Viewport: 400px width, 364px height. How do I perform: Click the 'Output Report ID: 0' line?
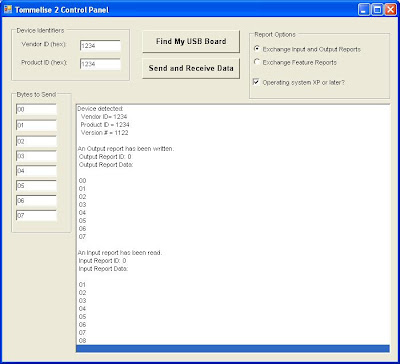105,157
